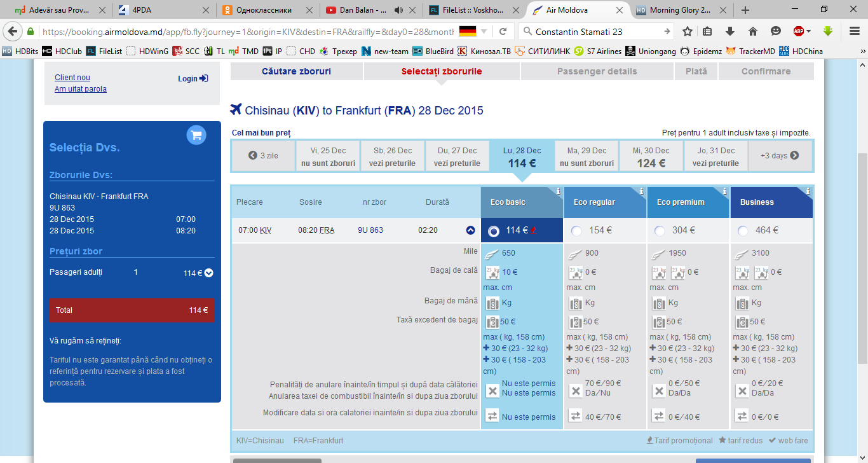Click the Login button
868x463 pixels.
[x=193, y=78]
